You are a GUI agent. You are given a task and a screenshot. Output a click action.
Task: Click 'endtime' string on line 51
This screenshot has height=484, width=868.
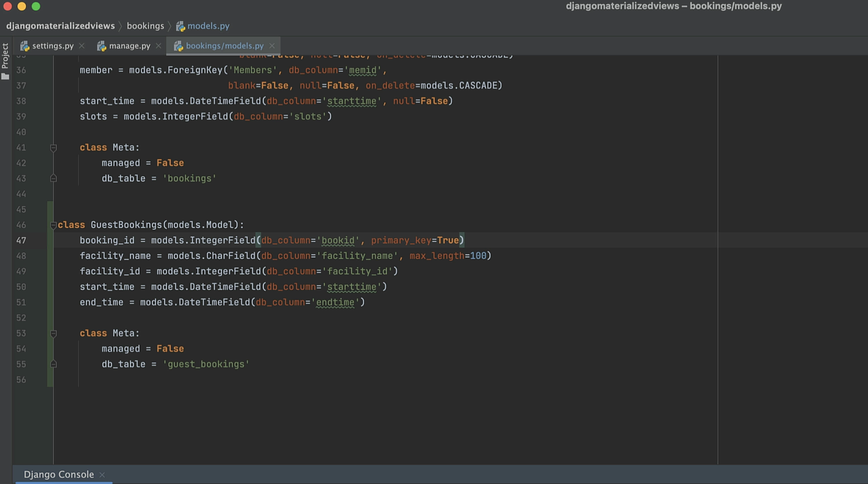point(336,302)
